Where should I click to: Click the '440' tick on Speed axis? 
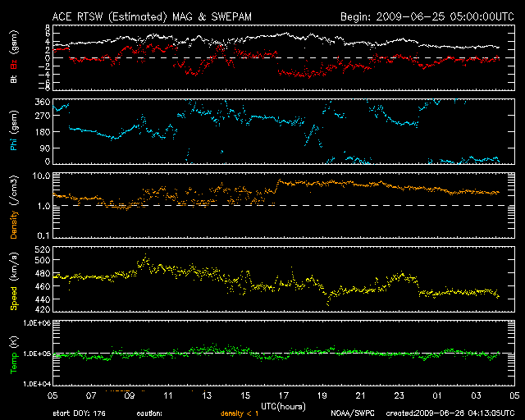coord(43,299)
